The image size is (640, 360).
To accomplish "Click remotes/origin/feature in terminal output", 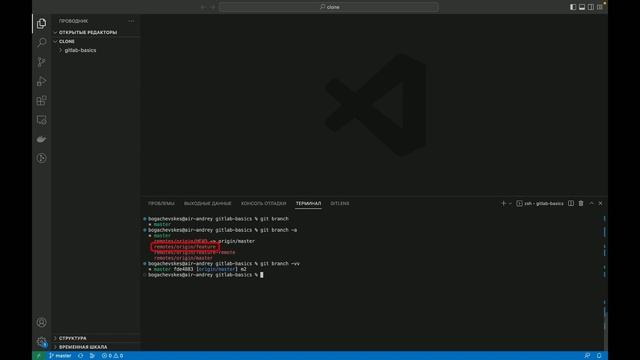I will 185,247.
